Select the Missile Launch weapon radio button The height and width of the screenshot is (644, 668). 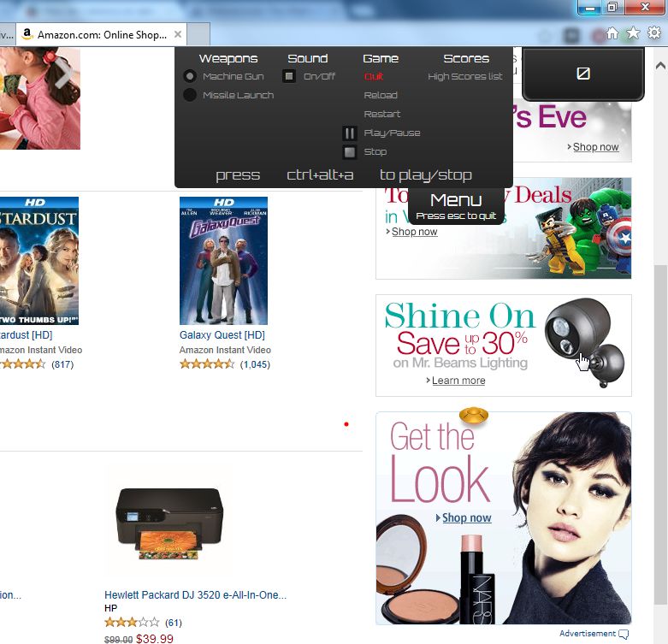pyautogui.click(x=190, y=95)
